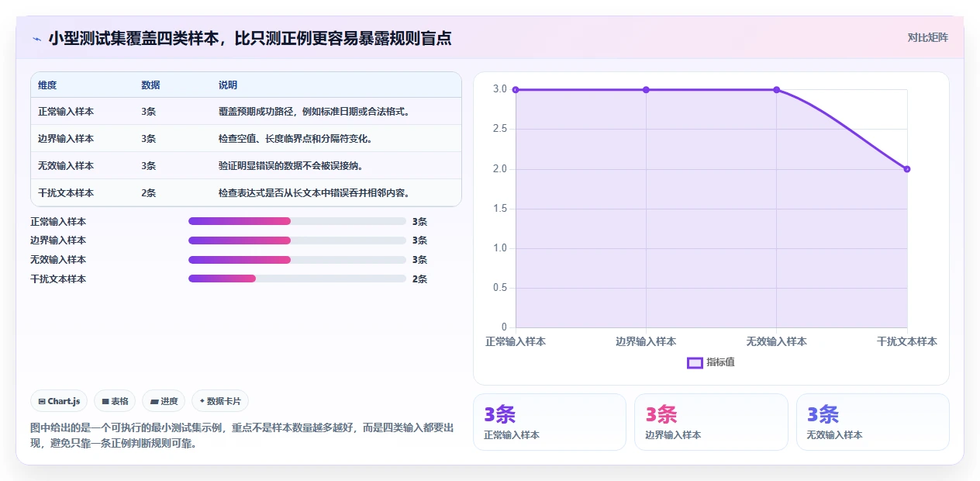Click the 3.0 y-axis label
The image size is (980, 481).
[500, 89]
